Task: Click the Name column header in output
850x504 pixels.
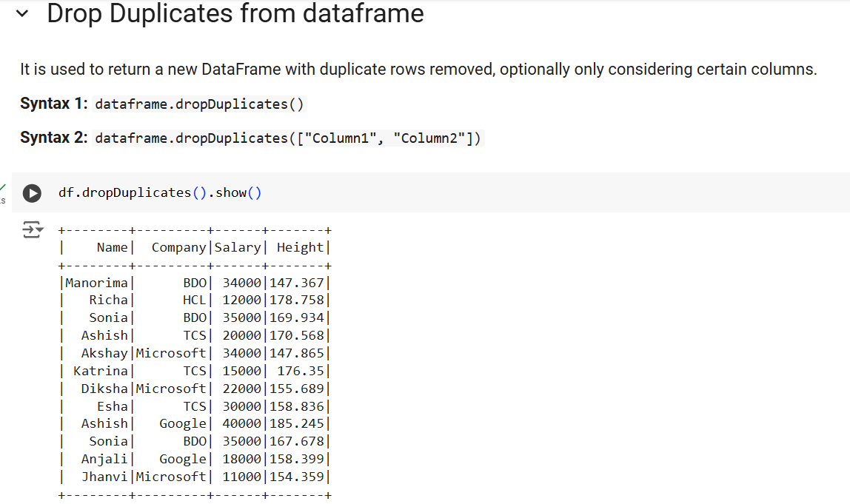Action: pyautogui.click(x=112, y=246)
